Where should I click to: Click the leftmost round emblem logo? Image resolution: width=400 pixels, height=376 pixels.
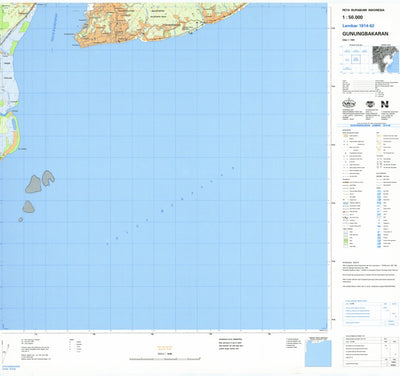click(349, 104)
